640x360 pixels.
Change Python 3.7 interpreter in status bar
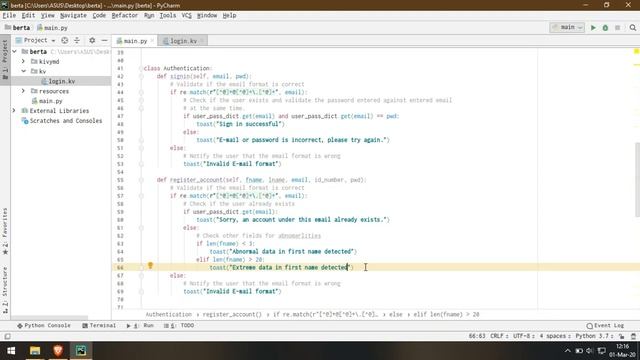pos(594,336)
